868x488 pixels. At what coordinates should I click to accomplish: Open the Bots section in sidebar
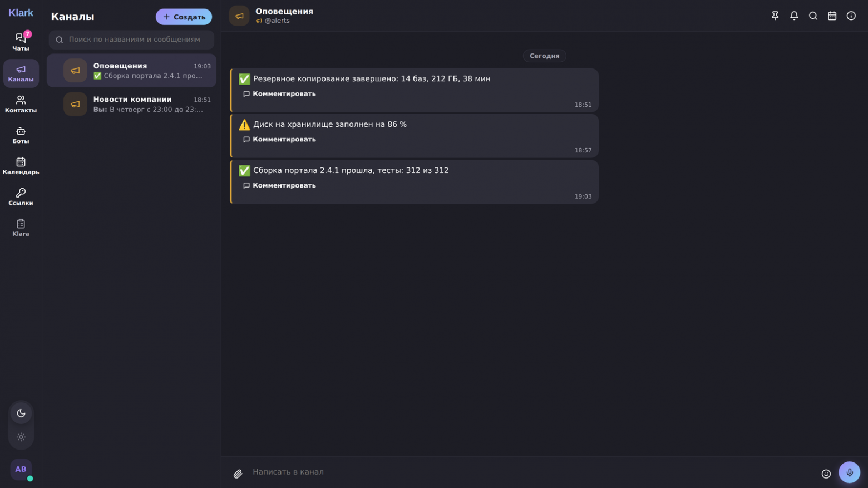coord(21,135)
